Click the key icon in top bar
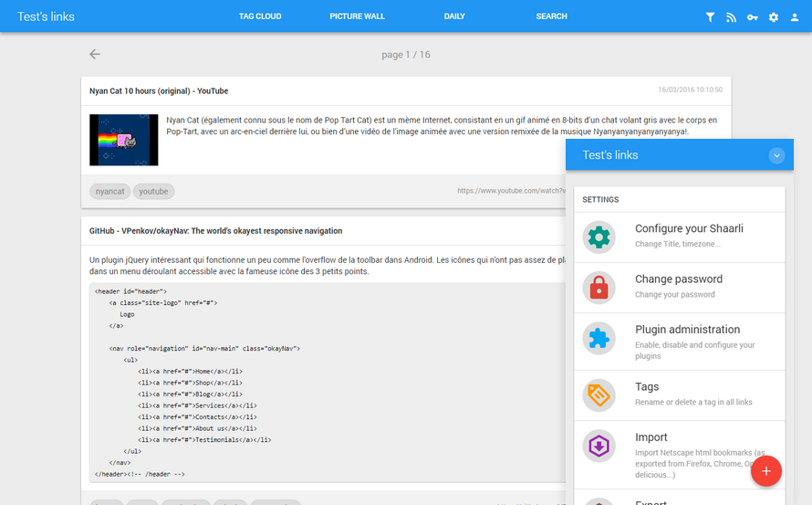The height and width of the screenshot is (505, 812). tap(752, 17)
